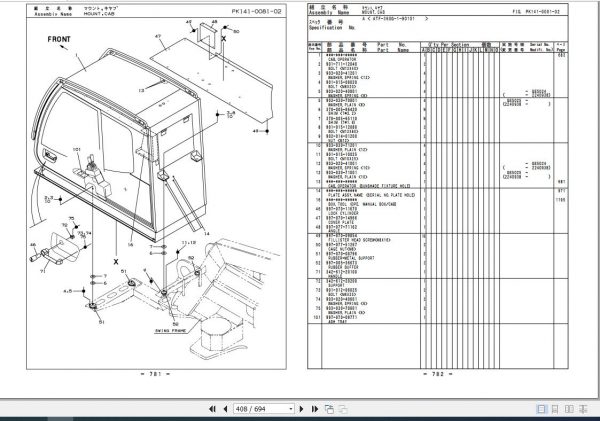Switch to two-up continuous view
The height and width of the screenshot is (421, 600).
(583, 409)
